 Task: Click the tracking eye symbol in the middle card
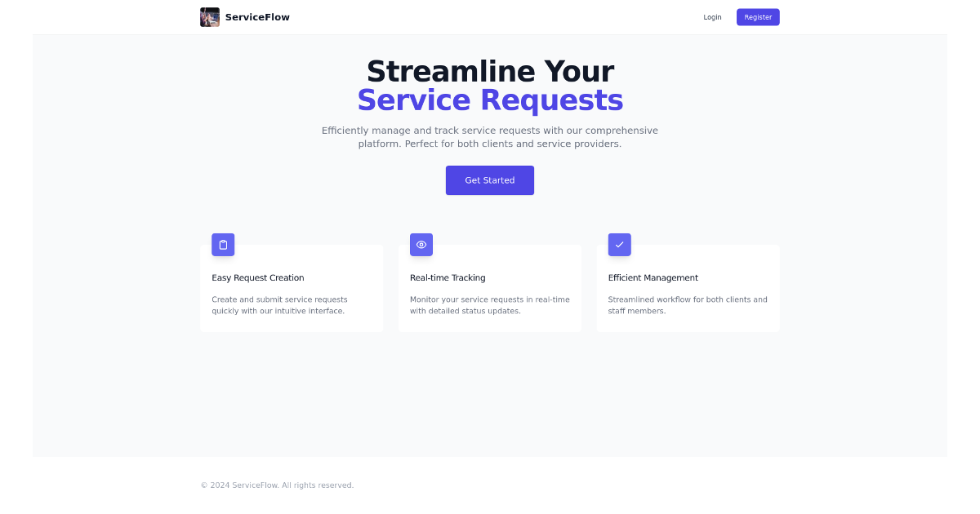421,244
